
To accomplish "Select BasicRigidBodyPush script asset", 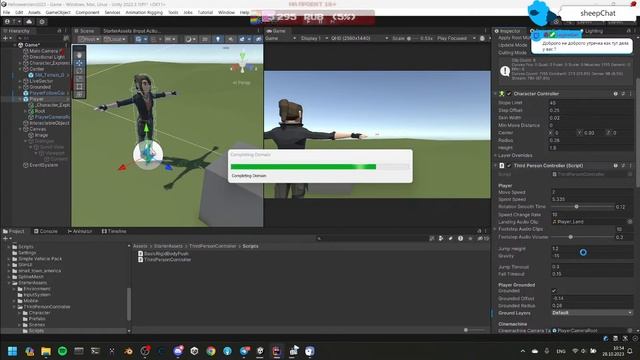I will click(163, 253).
